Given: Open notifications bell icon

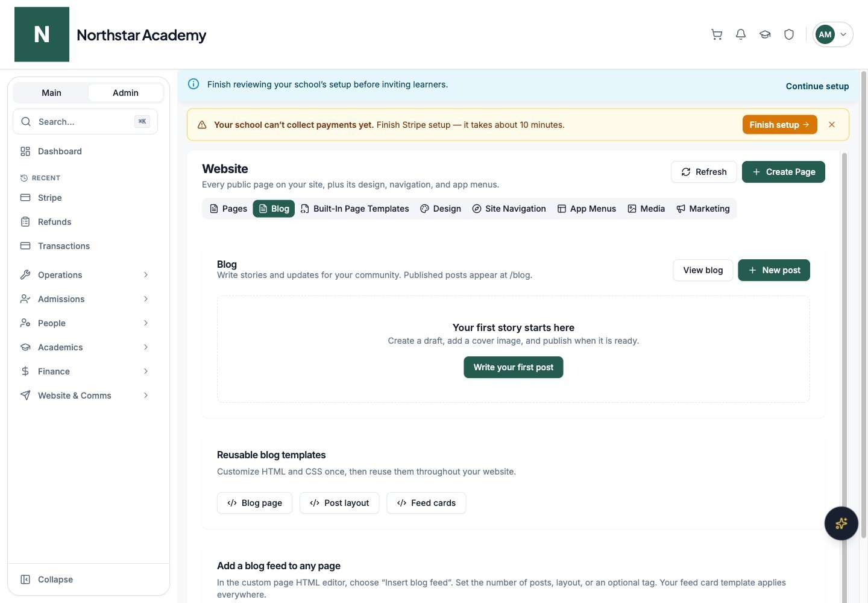Looking at the screenshot, I should (x=741, y=34).
